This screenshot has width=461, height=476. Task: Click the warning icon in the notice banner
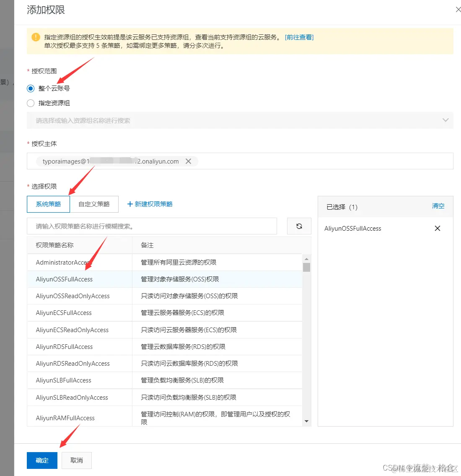pyautogui.click(x=36, y=37)
